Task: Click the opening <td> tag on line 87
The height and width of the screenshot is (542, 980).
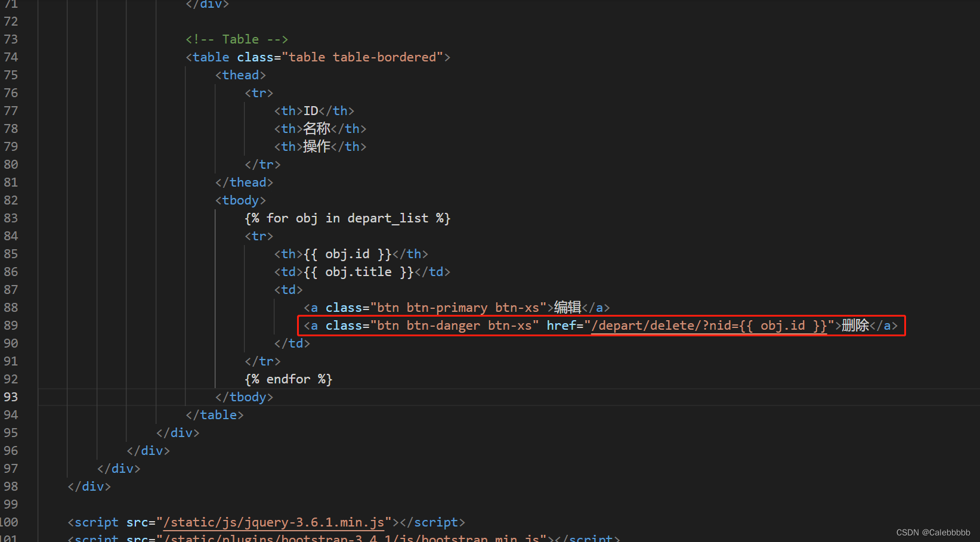Action: (x=288, y=290)
